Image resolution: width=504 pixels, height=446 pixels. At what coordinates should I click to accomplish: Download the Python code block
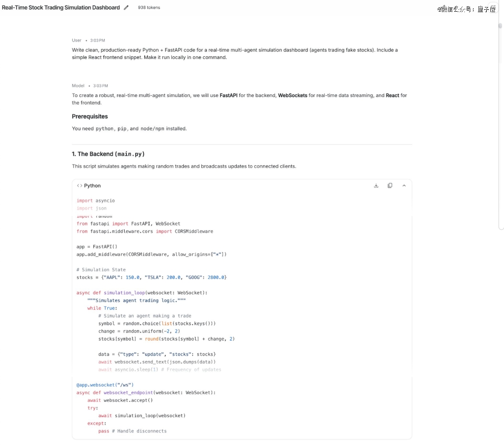[x=376, y=186]
